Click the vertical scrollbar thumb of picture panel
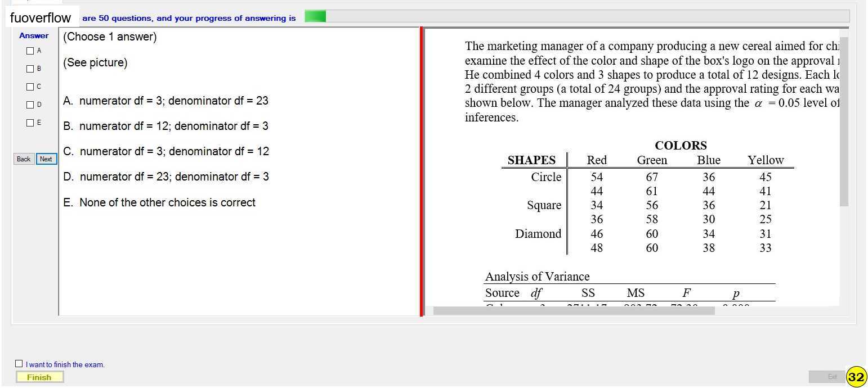This screenshot has width=868, height=388. tap(844, 121)
